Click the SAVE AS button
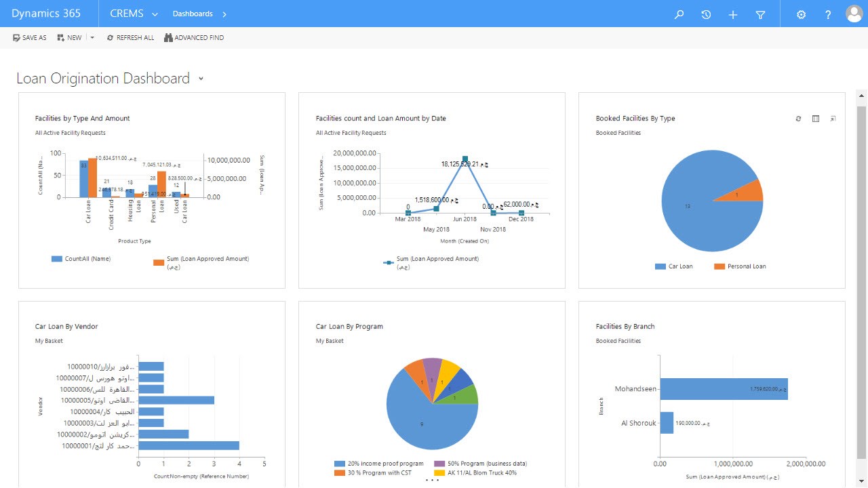 [30, 38]
